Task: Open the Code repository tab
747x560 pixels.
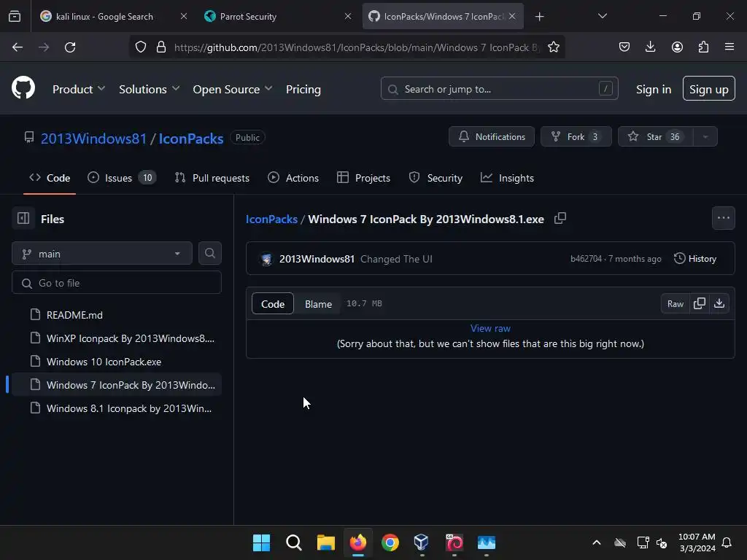Action: (x=50, y=178)
